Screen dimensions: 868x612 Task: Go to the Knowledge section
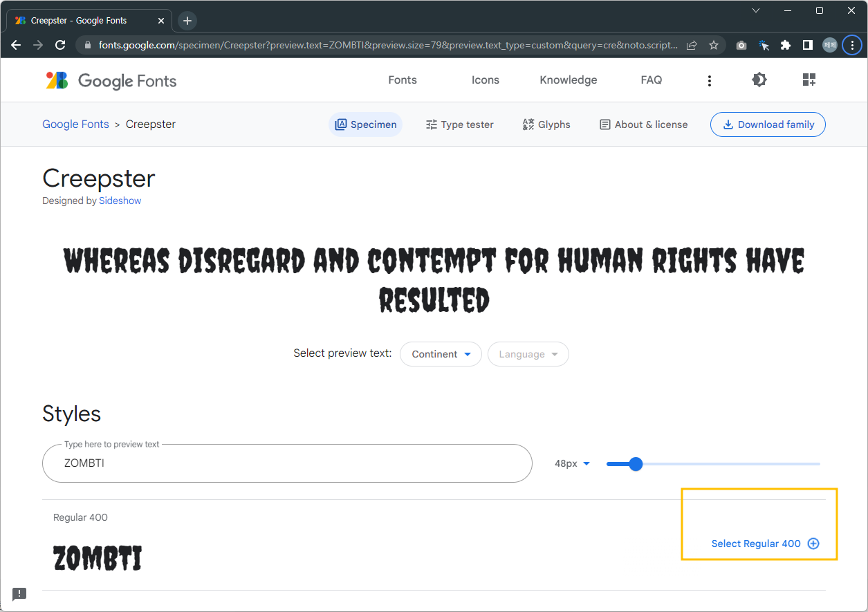pyautogui.click(x=569, y=80)
